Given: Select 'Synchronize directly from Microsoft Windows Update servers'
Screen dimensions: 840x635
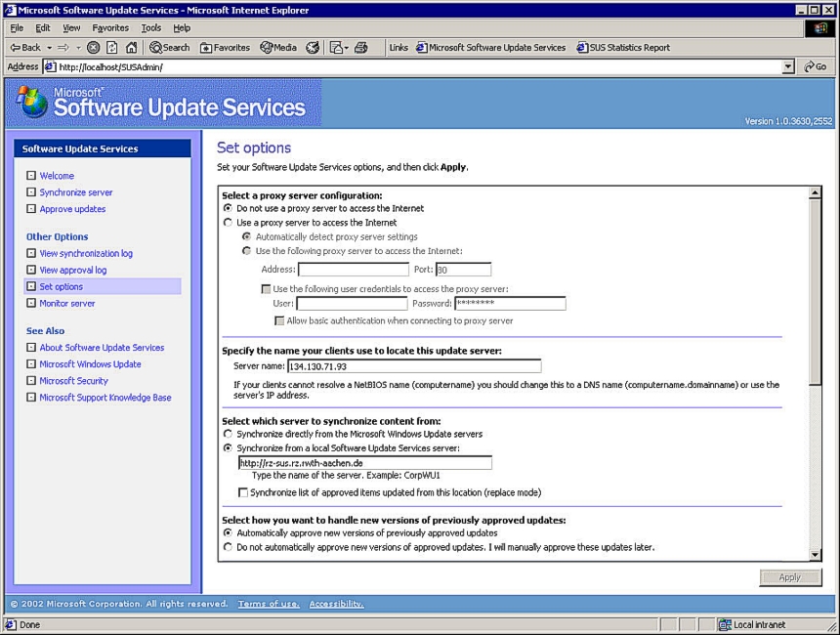Looking at the screenshot, I should [x=228, y=434].
